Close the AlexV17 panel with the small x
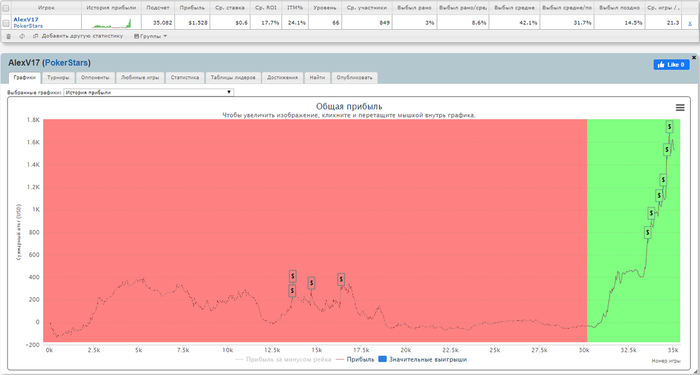The width and height of the screenshot is (700, 375). [x=694, y=57]
